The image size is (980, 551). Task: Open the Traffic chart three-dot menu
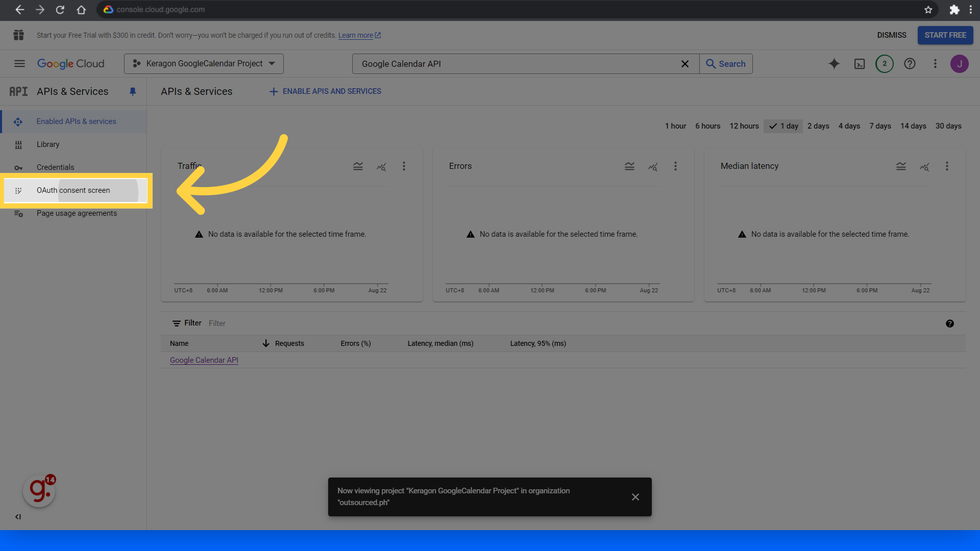coord(404,166)
